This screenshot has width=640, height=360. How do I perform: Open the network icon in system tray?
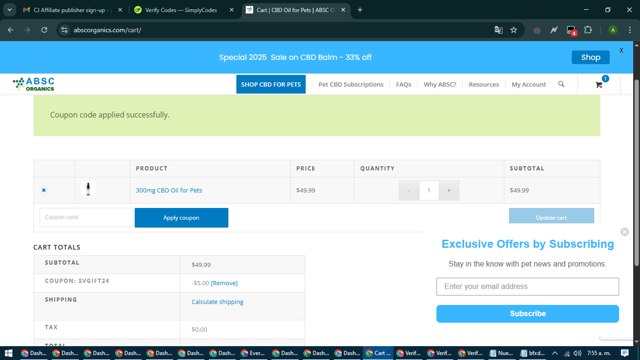[x=567, y=353]
